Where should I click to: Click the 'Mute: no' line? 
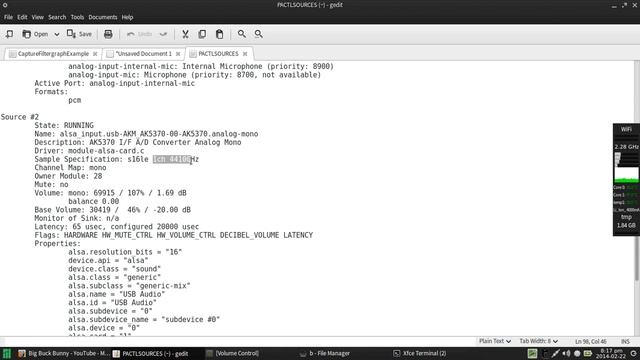click(51, 185)
